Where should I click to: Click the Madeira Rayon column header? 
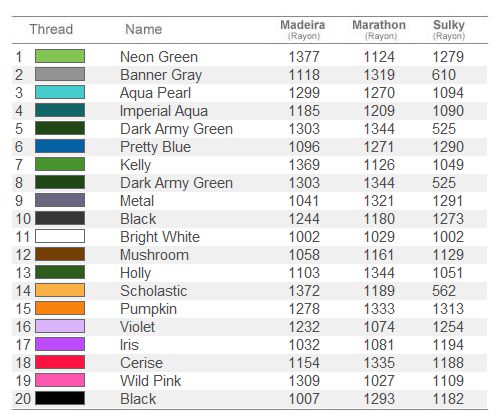(x=303, y=29)
